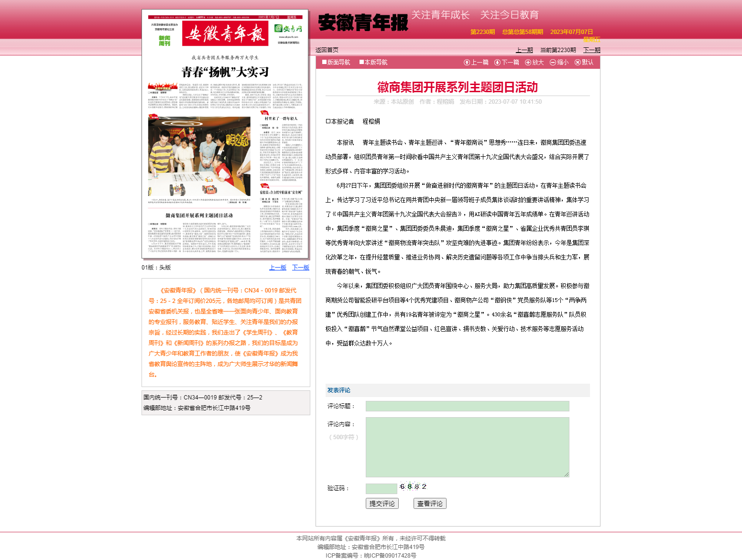Viewport: 742px width, 560px height.
Task: Go to next article with 下一篇
Action: pos(507,62)
